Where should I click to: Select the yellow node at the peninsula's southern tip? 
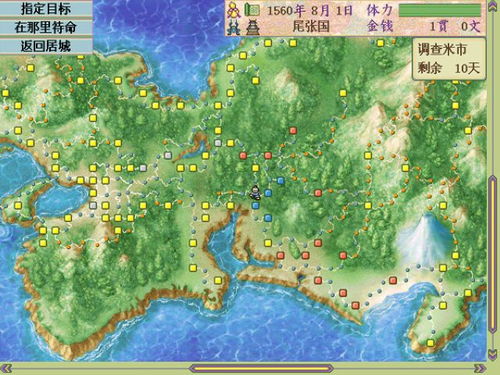430,343
